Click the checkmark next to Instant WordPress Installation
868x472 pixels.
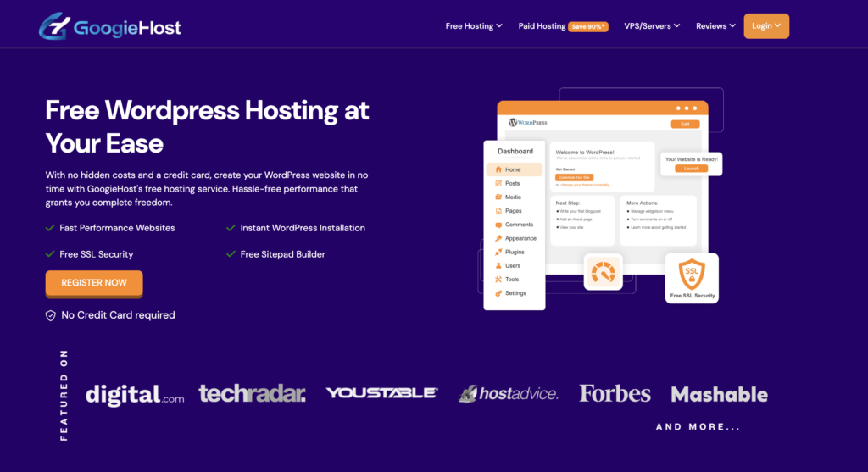pyautogui.click(x=231, y=228)
